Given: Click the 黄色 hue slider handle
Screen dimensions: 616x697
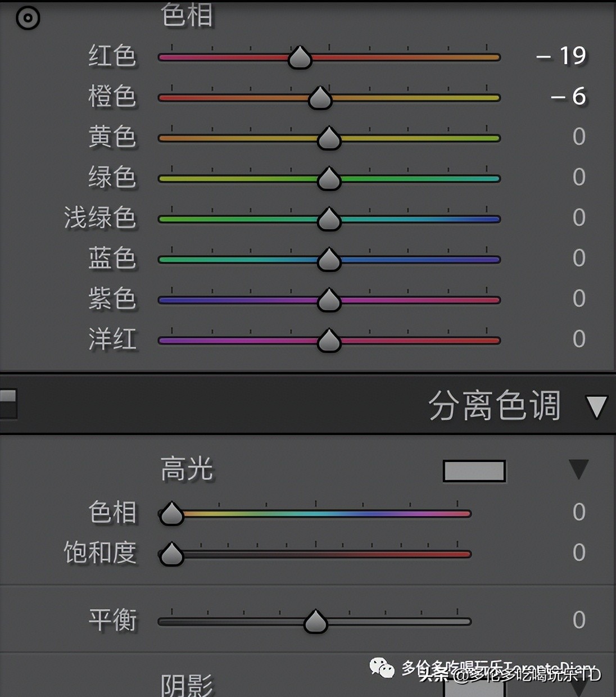Looking at the screenshot, I should coord(329,139).
